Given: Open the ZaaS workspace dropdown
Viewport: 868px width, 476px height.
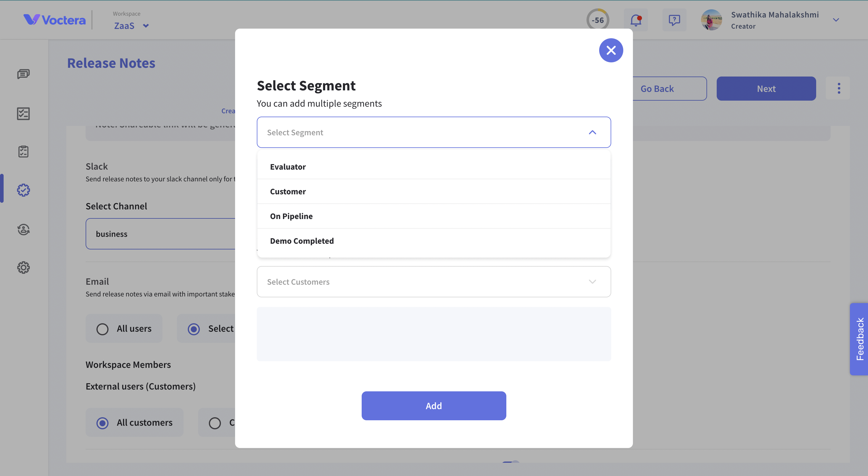Looking at the screenshot, I should pyautogui.click(x=131, y=26).
